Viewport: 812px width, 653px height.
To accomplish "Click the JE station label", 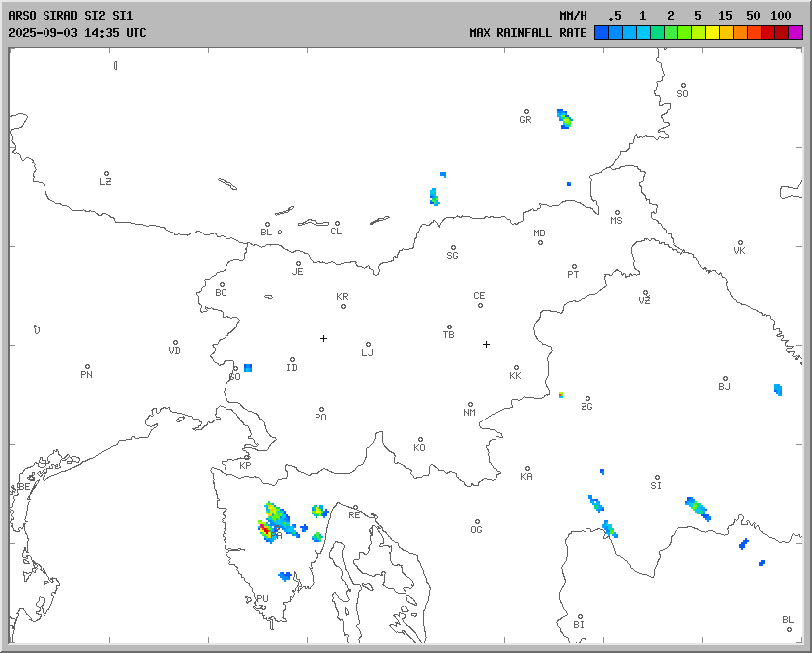I will 298,272.
